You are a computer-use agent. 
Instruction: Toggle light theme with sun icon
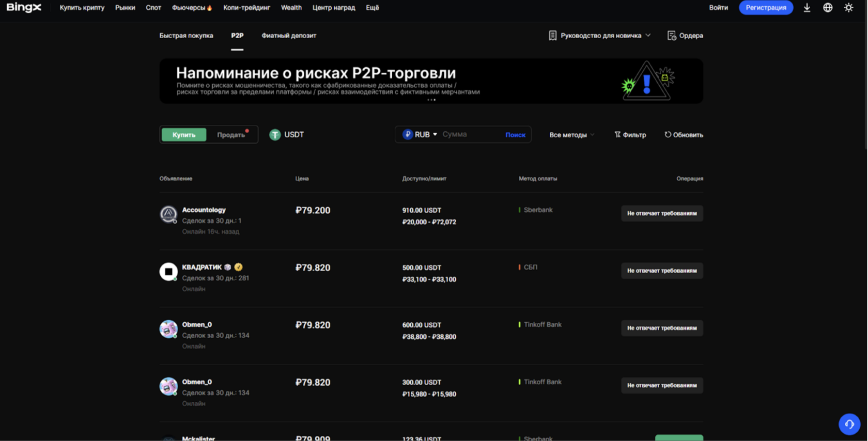[x=849, y=8]
